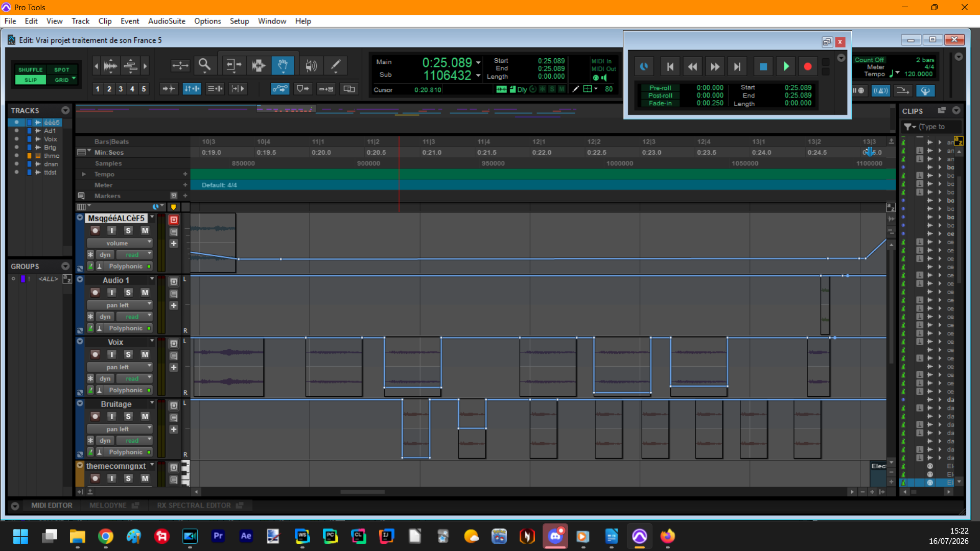
Task: Open the Main counter format dropdown
Action: tap(478, 62)
